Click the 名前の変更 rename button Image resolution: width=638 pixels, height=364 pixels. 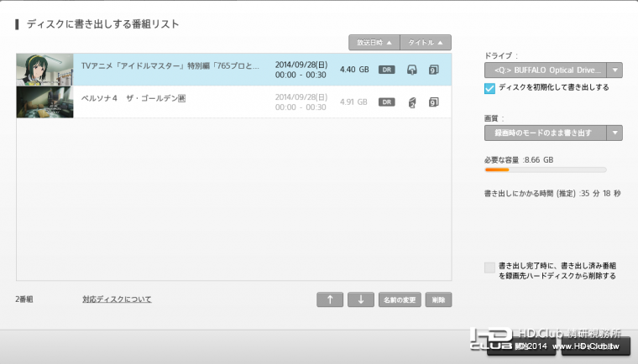tap(400, 299)
